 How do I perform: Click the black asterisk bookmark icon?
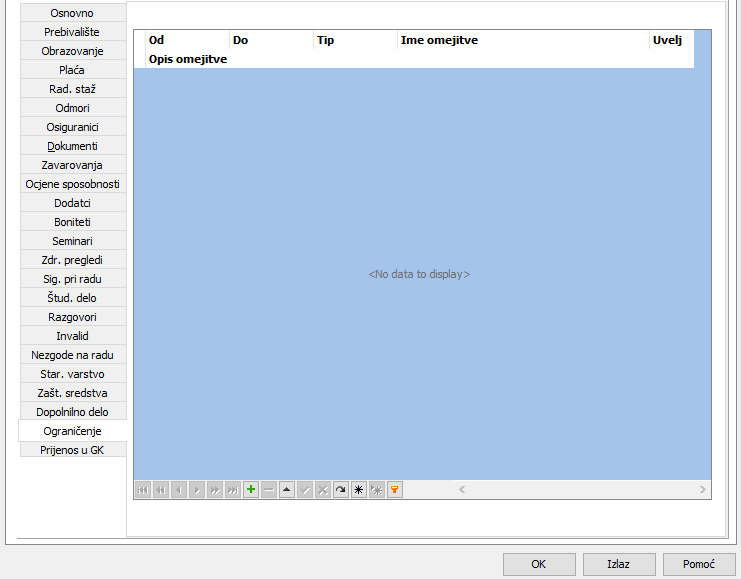pyautogui.click(x=359, y=490)
